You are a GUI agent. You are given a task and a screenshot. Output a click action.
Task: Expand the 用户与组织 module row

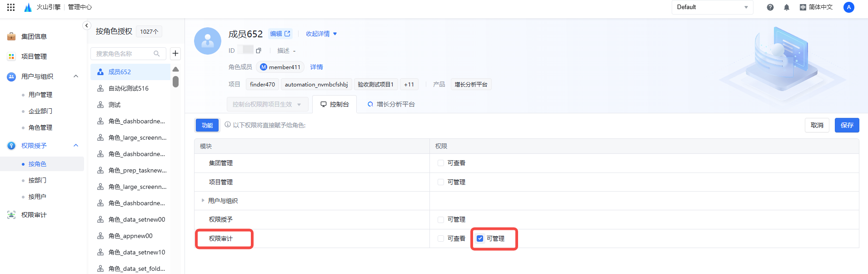click(x=203, y=201)
